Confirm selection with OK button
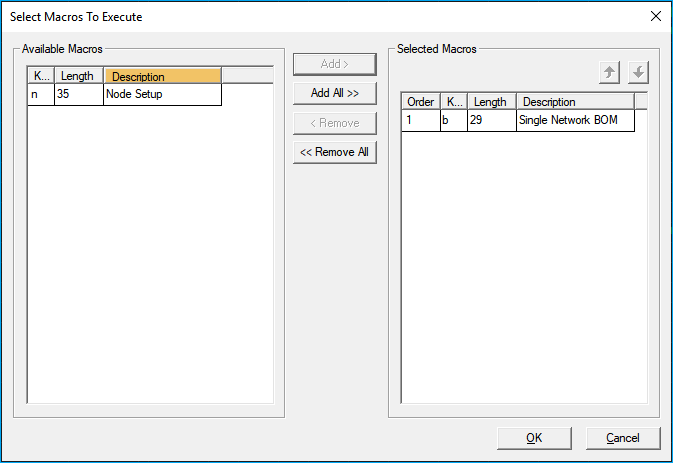 pyautogui.click(x=534, y=438)
